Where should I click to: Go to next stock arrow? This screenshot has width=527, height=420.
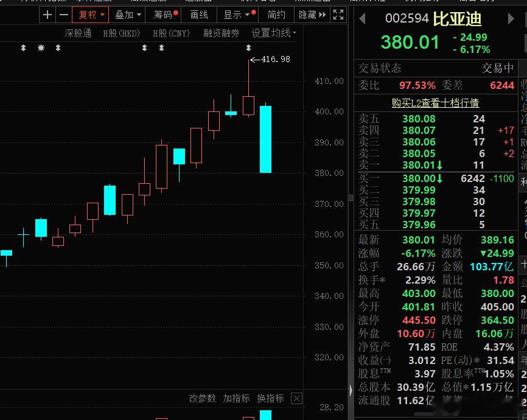511,18
